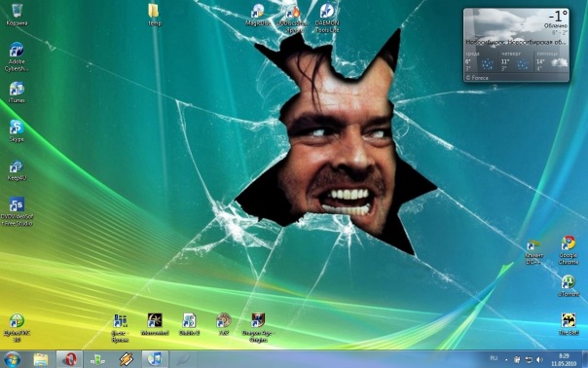Open the Windows Start menu orb
The width and height of the screenshot is (588, 368).
[x=12, y=359]
